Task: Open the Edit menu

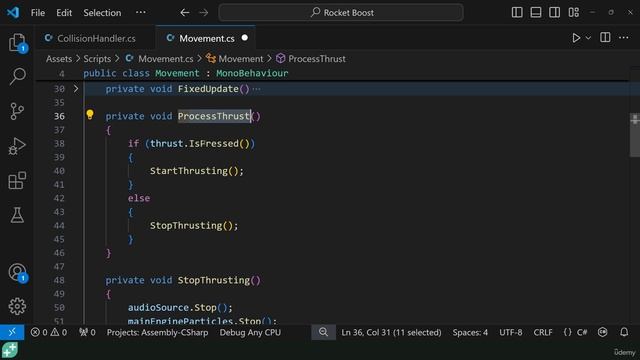Action: tap(64, 13)
